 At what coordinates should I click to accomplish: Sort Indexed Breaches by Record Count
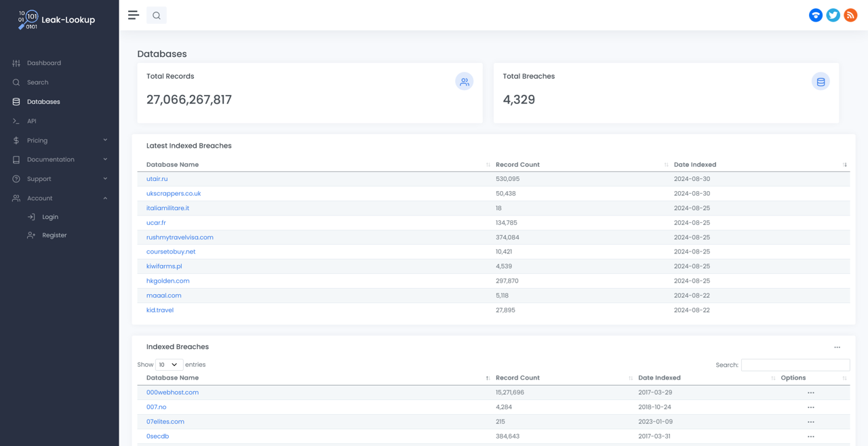tap(564, 378)
